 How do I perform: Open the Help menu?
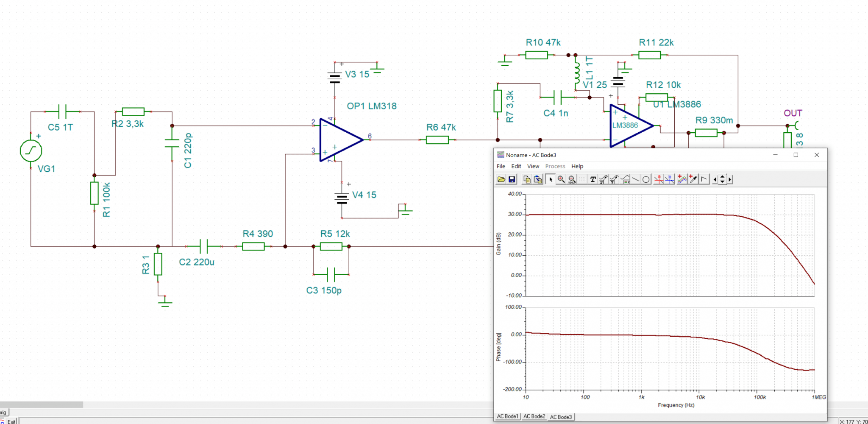click(x=577, y=166)
